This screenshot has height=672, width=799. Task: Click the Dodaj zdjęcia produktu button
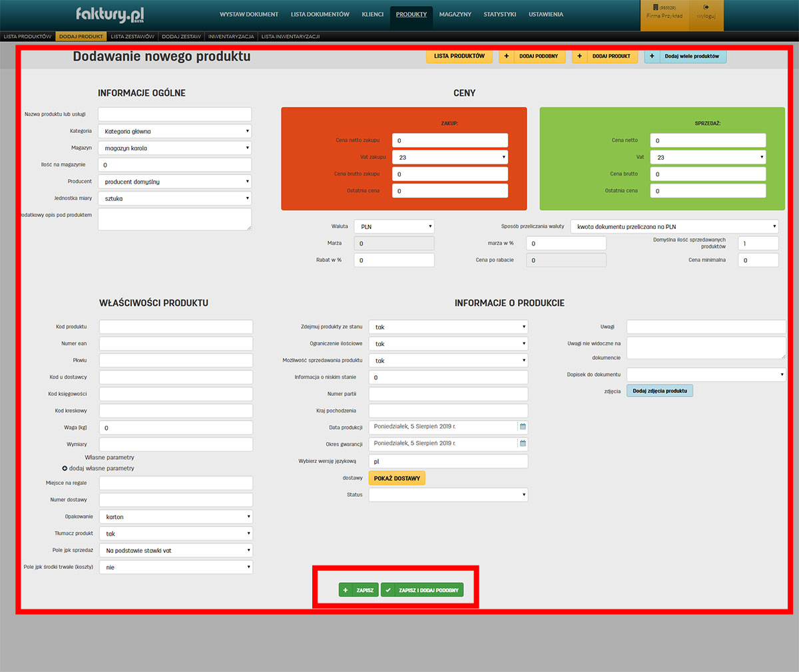point(659,391)
